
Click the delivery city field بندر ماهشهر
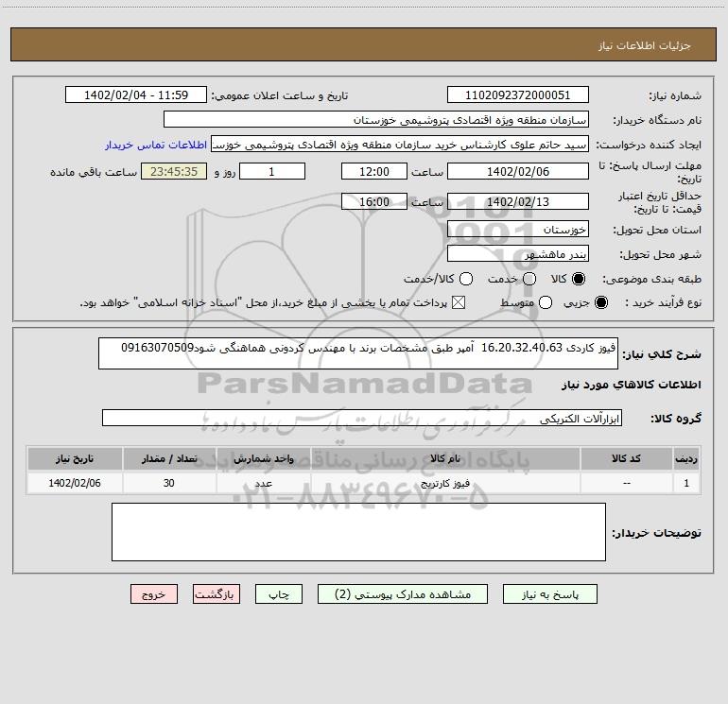(518, 253)
